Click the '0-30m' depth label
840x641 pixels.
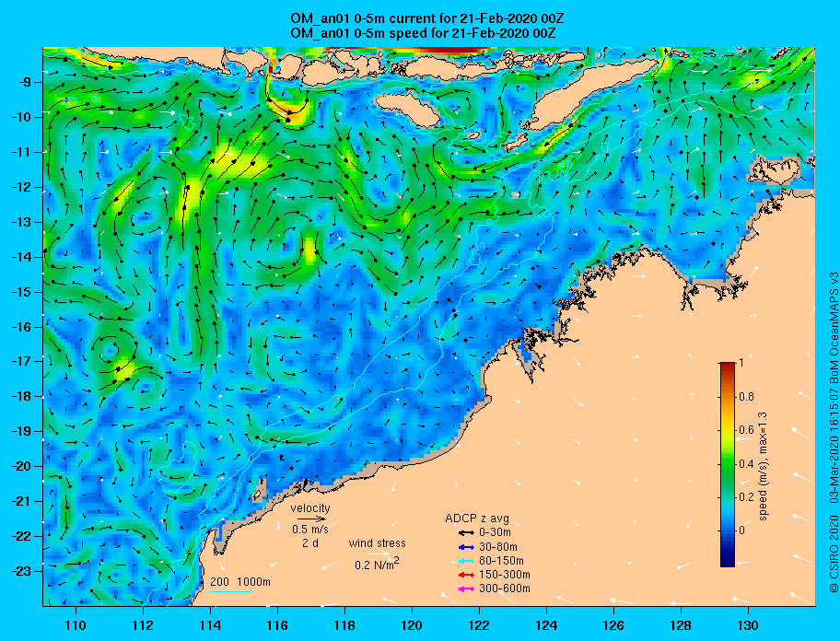(x=495, y=533)
